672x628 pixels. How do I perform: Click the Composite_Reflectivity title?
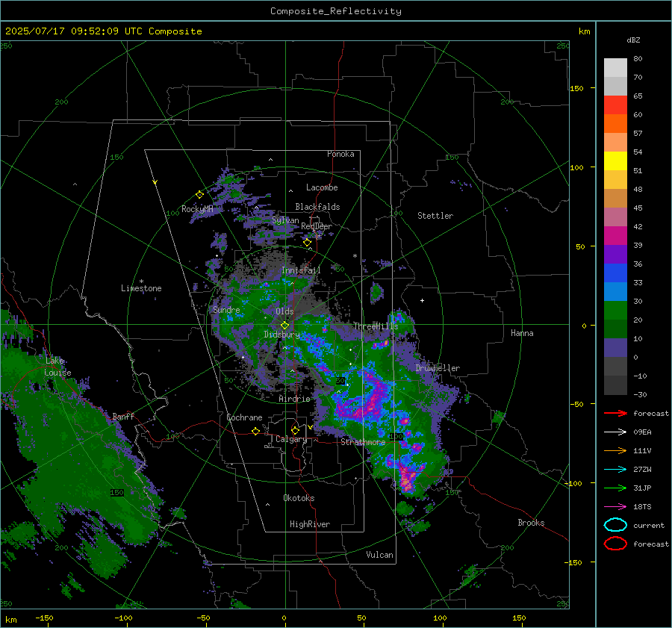[x=336, y=11]
